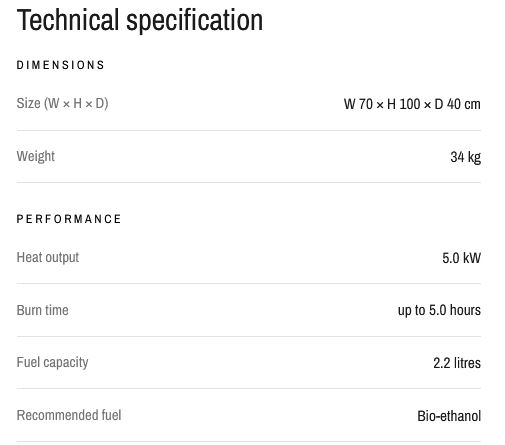Click the D 40 cm dimension text
The image size is (505, 445).
pyautogui.click(x=458, y=104)
